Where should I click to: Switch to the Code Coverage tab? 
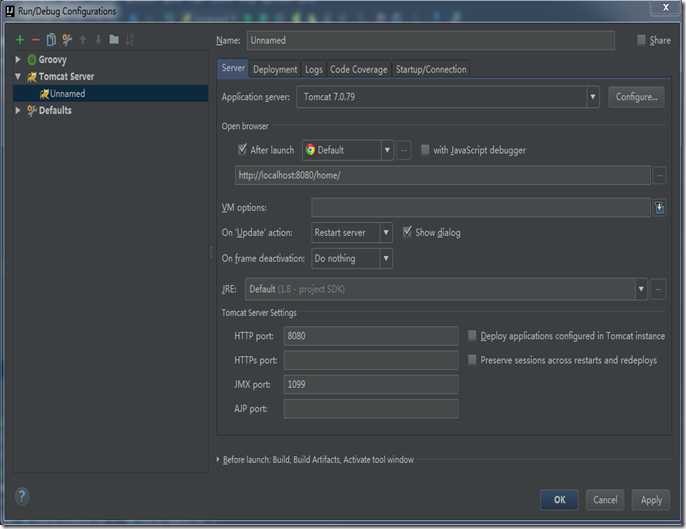(359, 70)
